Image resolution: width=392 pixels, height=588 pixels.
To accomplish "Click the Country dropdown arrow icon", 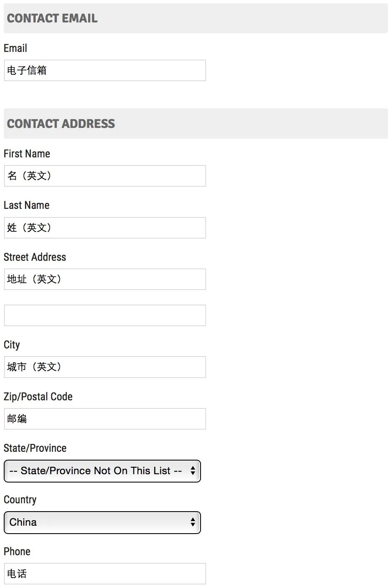I will (193, 522).
